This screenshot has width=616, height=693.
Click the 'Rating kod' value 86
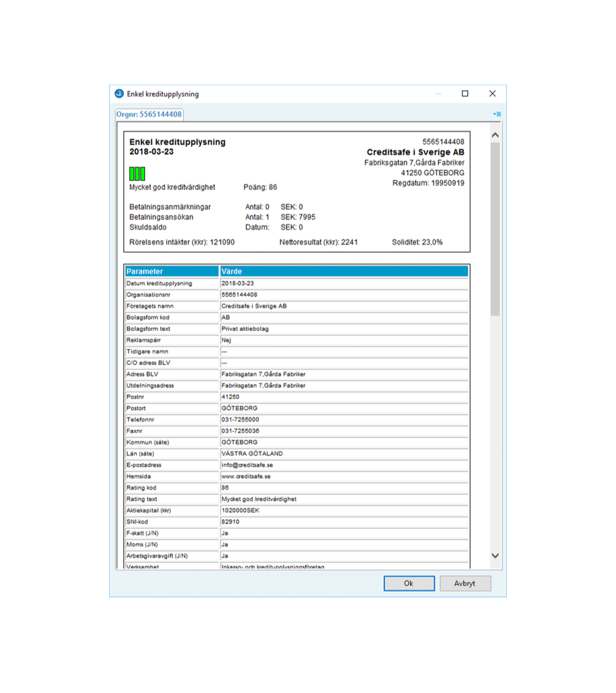point(344,488)
